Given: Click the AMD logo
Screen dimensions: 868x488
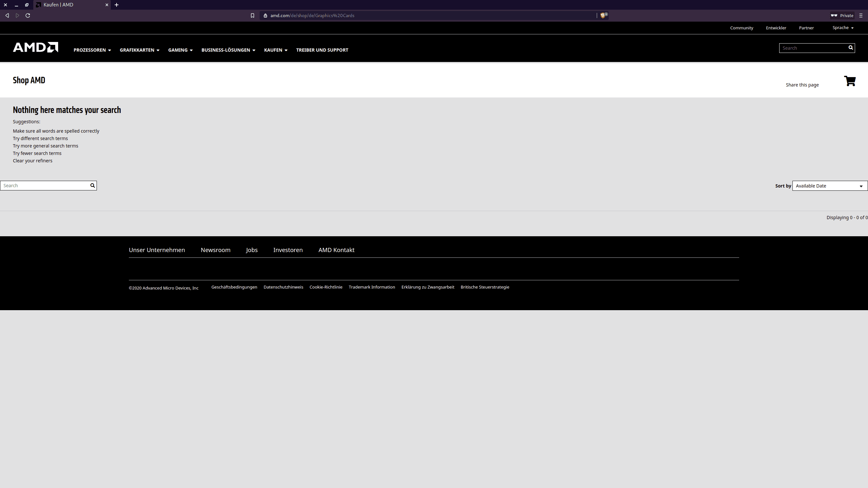Looking at the screenshot, I should click(x=36, y=47).
